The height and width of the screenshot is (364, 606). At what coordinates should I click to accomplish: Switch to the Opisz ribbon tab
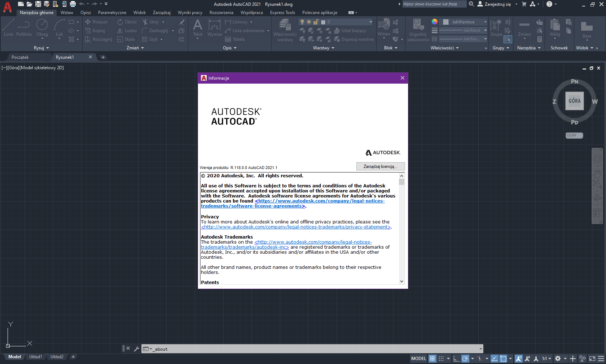85,13
